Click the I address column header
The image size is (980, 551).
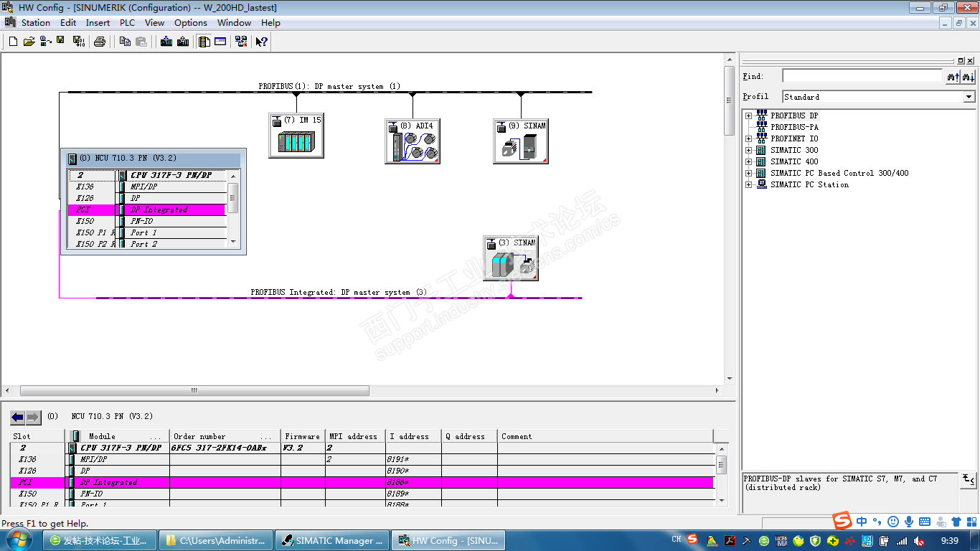(x=413, y=436)
